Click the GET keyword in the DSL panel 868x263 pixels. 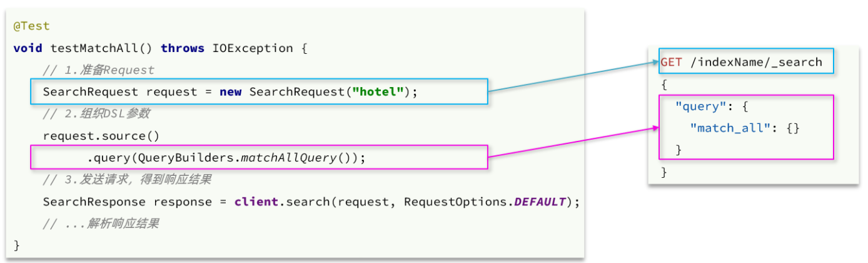671,62
